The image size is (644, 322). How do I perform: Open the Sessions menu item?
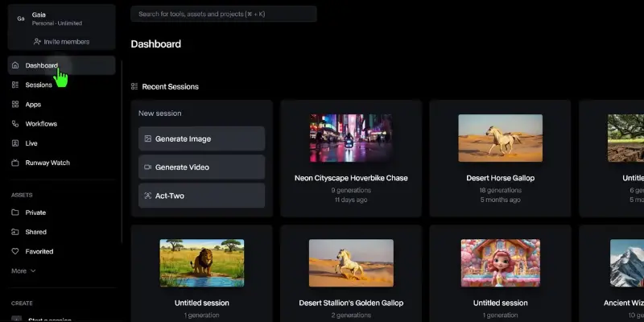[62, 85]
